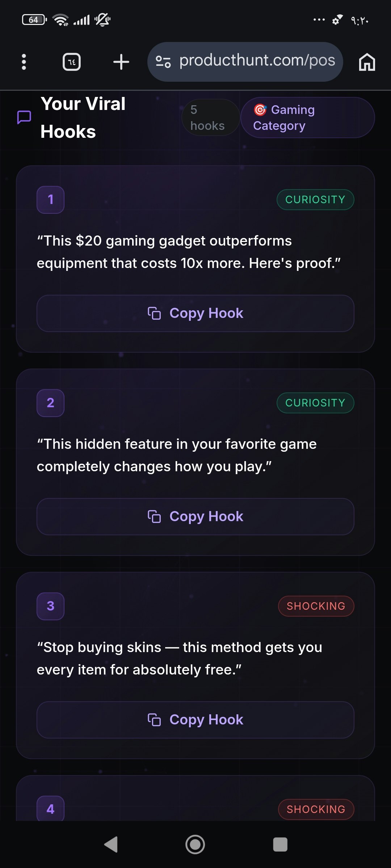Expand hook card number 4
The width and height of the screenshot is (391, 868).
point(50,809)
